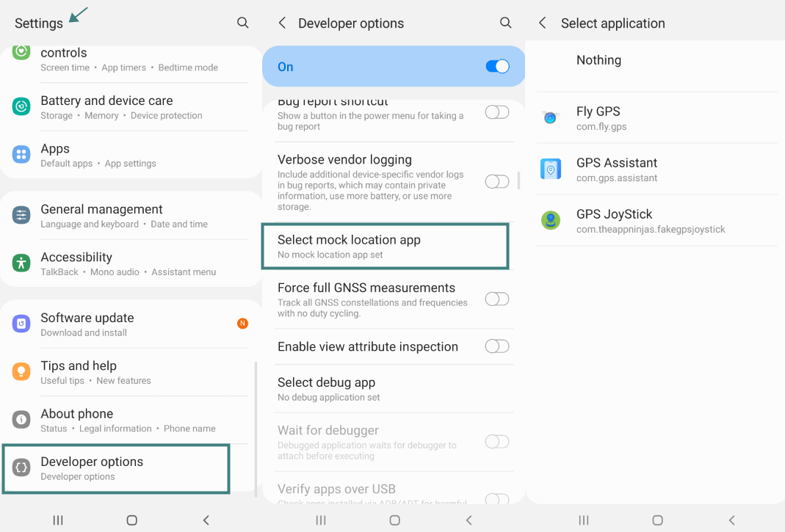
Task: Tap the Software update icon
Action: point(21,324)
